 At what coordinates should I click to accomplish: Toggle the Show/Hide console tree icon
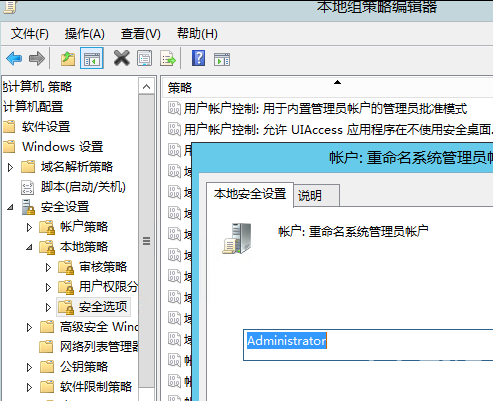92,59
